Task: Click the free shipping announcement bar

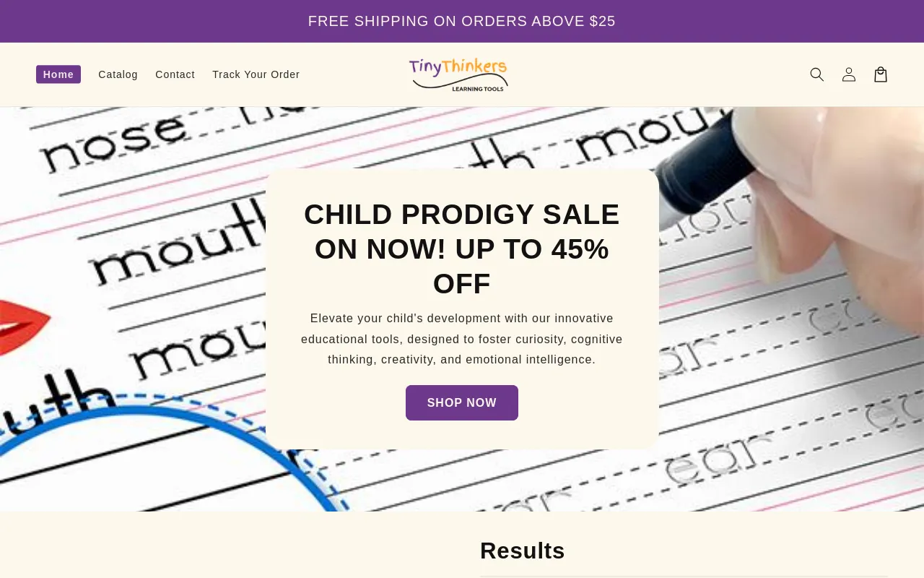Action: (462, 21)
